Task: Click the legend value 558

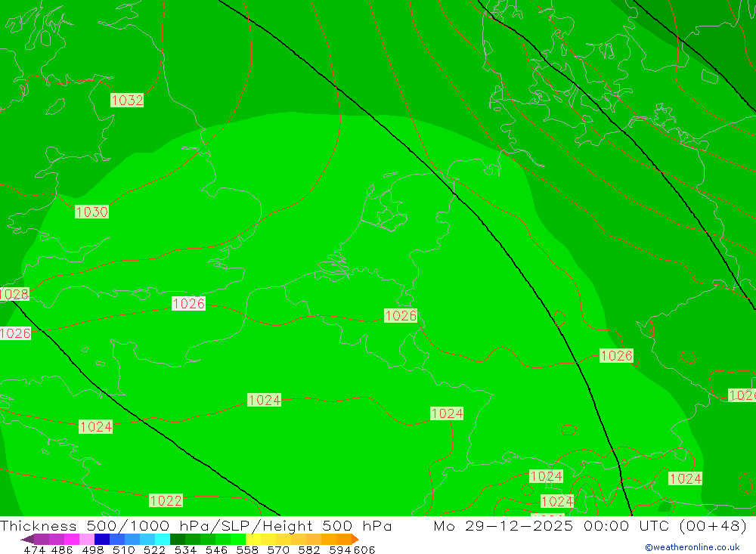Action: click(x=247, y=550)
